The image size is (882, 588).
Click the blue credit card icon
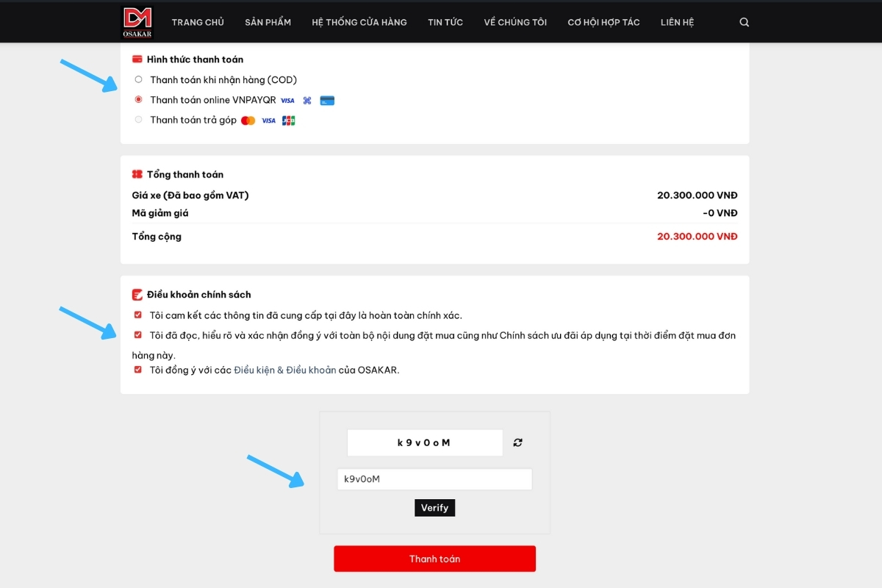tap(327, 101)
